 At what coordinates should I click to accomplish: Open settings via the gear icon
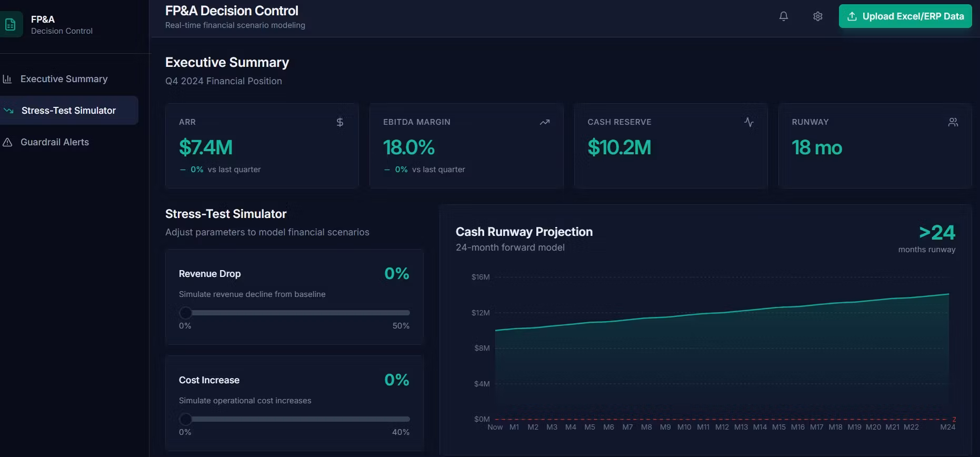point(817,16)
